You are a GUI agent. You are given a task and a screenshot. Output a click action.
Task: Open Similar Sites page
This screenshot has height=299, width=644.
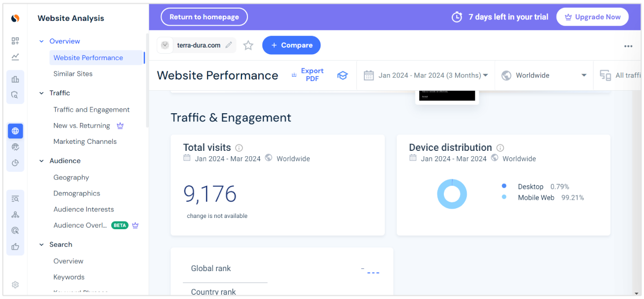[73, 74]
